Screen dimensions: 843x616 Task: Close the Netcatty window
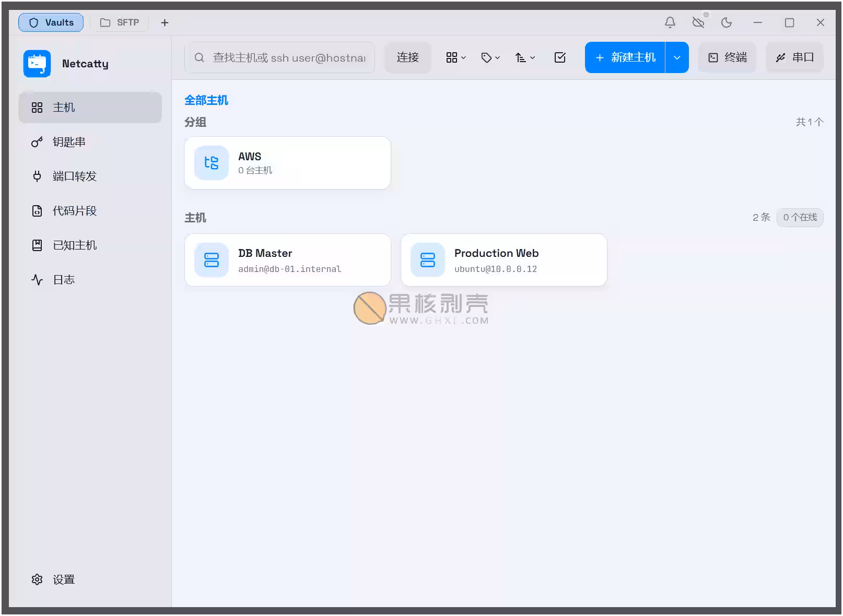coord(821,22)
